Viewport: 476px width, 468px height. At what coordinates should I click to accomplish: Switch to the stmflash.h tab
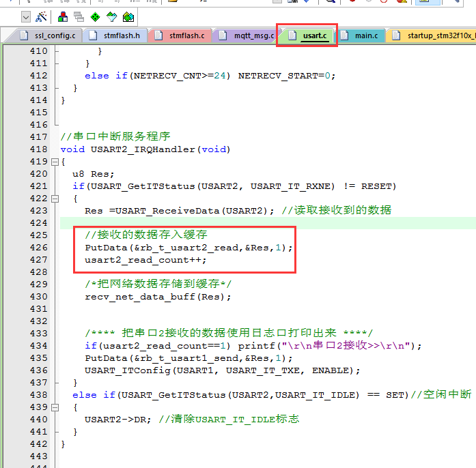point(115,35)
